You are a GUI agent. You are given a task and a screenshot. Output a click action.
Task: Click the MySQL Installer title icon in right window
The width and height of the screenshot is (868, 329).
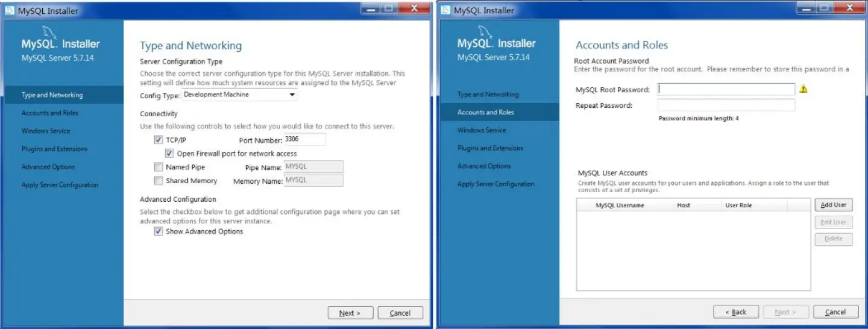click(445, 10)
